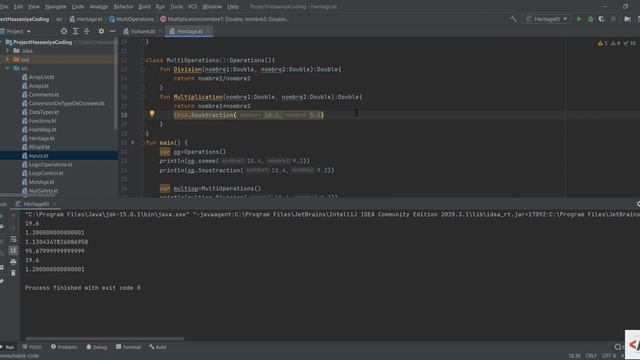Print the console output using printer icon
Screen dimensions: 640x360
pos(13,262)
